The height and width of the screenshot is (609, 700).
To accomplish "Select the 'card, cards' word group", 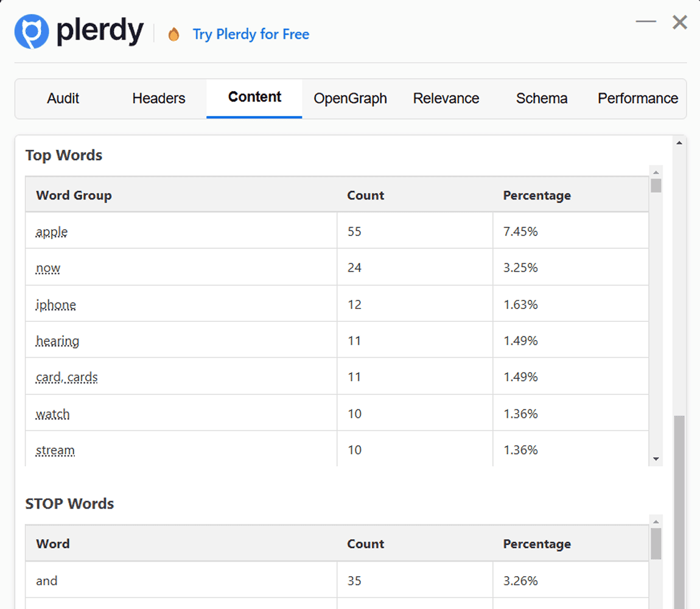I will pos(67,377).
